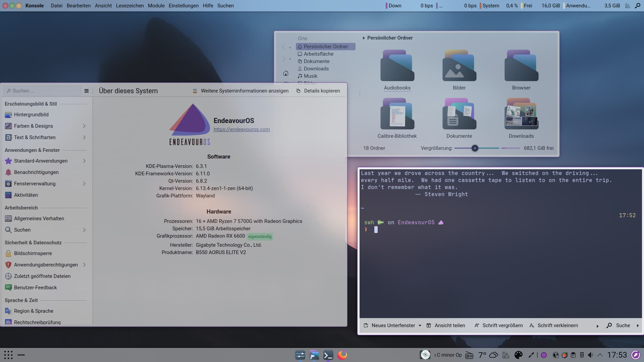
Task: Open the Datei menu
Action: coord(57,6)
